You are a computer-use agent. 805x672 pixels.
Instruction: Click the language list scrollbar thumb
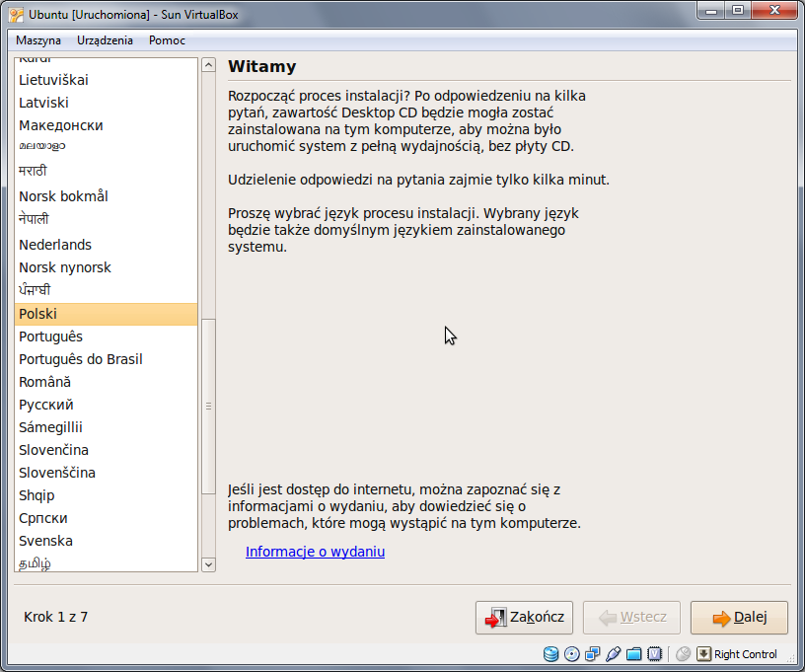tap(208, 407)
